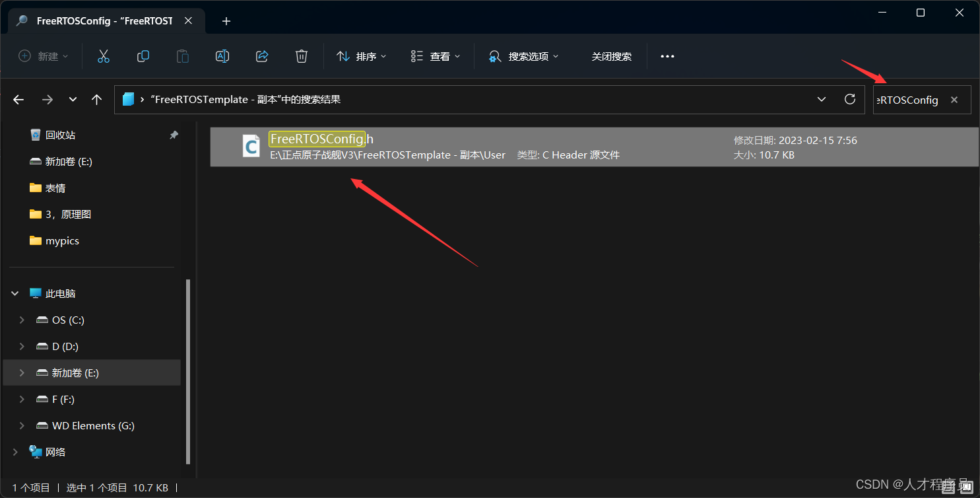This screenshot has height=498, width=980.
Task: Click the 1 个项目 status text
Action: coord(31,487)
